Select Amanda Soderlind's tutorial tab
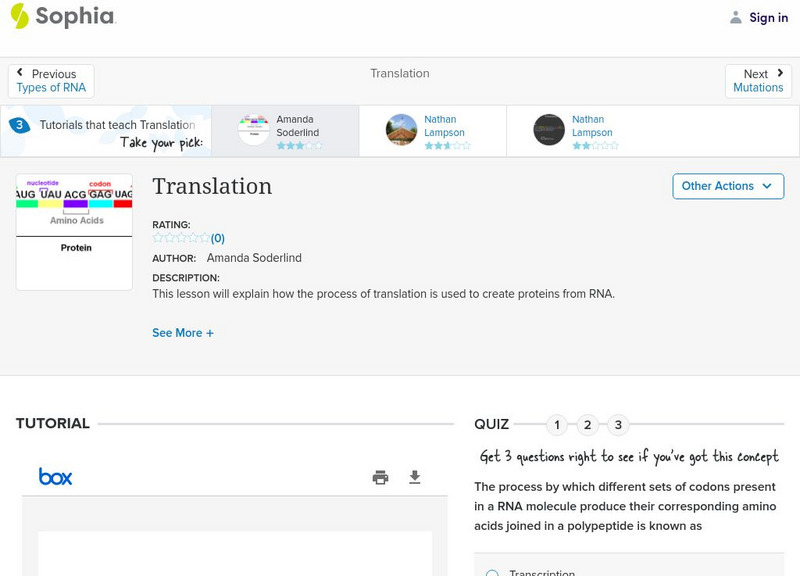Image resolution: width=800 pixels, height=576 pixels. 284,131
